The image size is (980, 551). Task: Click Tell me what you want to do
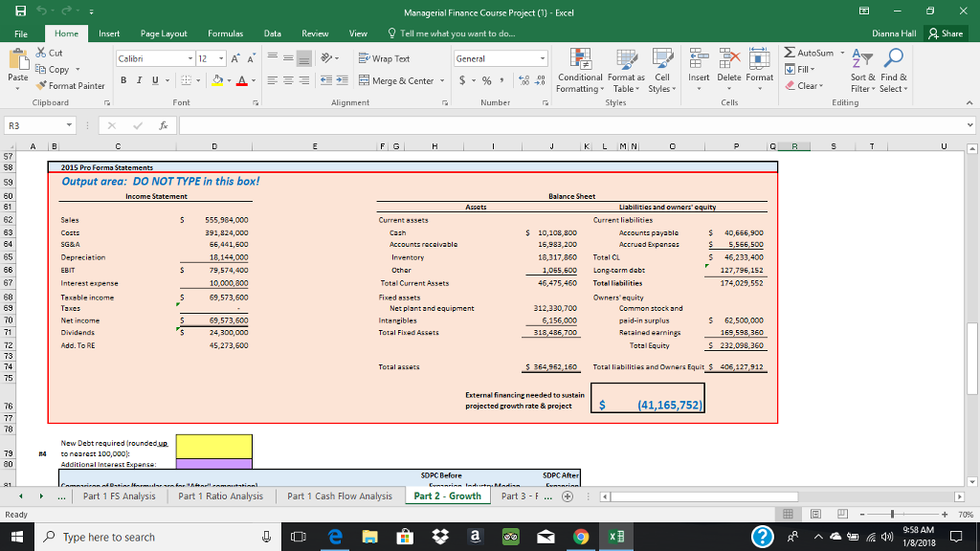tap(452, 33)
